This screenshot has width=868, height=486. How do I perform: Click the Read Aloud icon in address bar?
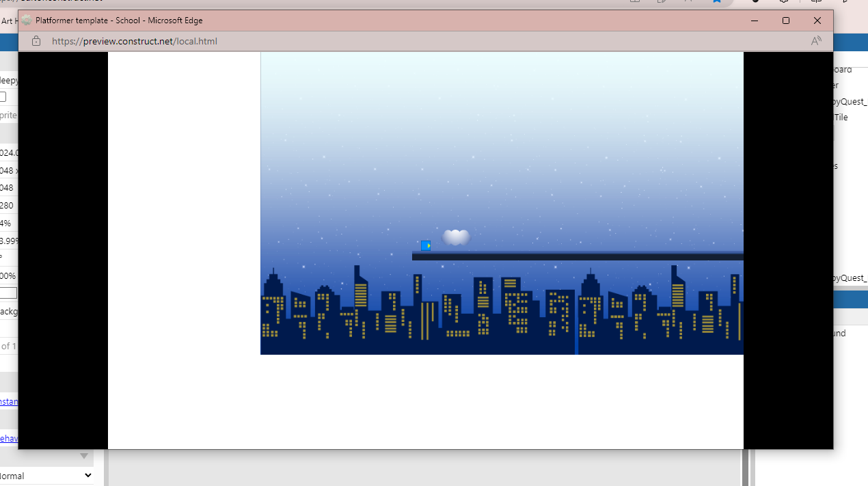[x=816, y=41]
